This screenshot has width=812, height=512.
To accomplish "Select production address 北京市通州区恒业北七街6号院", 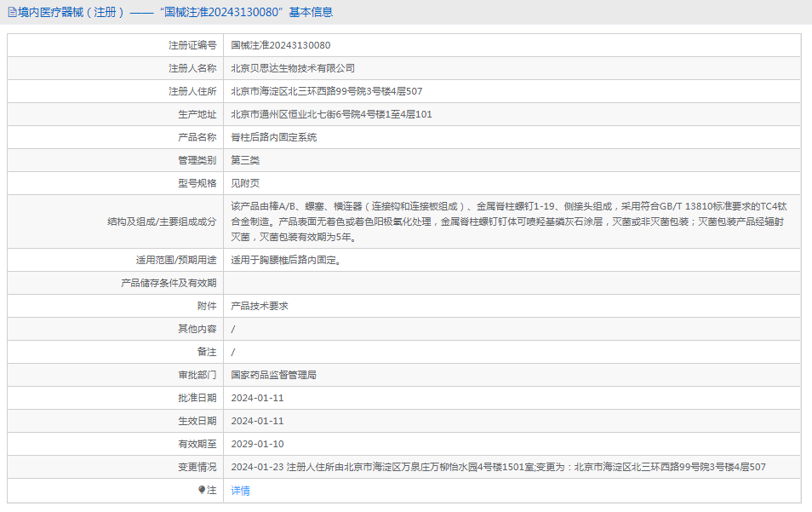I will click(331, 114).
